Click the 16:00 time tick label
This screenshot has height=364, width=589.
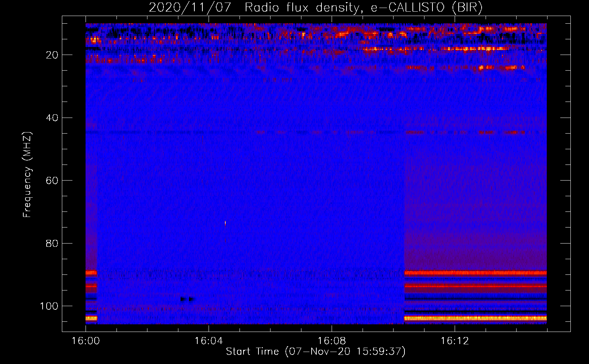[x=86, y=341]
